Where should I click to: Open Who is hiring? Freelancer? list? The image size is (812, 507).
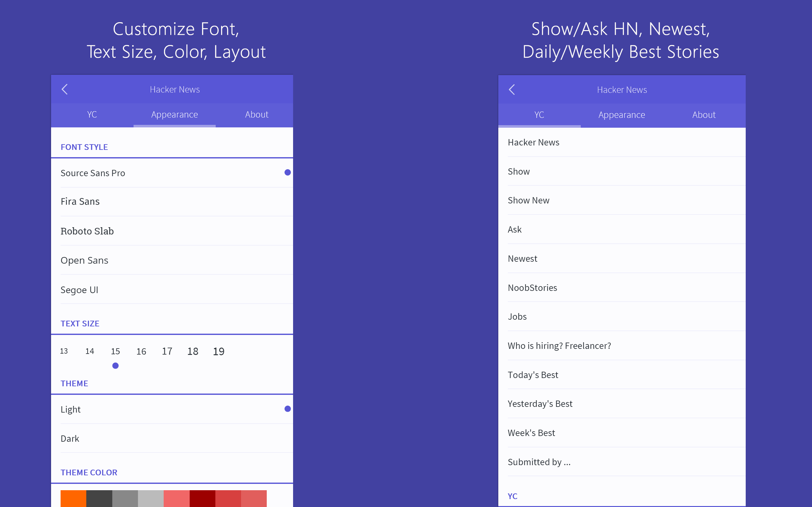coord(559,346)
